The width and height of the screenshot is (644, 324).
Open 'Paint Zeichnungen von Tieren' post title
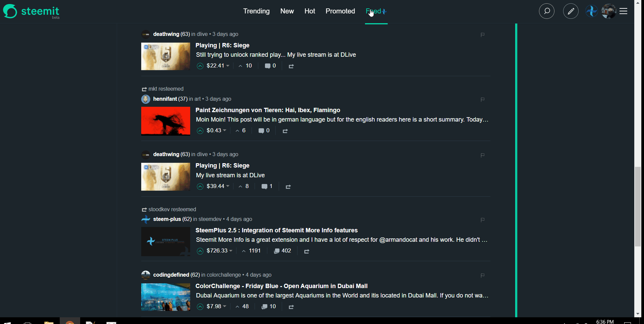pyautogui.click(x=268, y=110)
